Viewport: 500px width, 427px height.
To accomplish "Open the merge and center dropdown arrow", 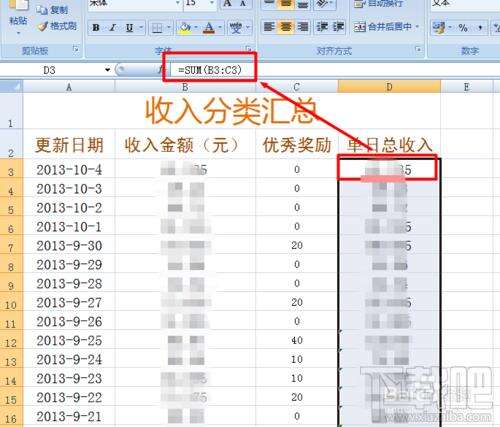I will point(417,26).
